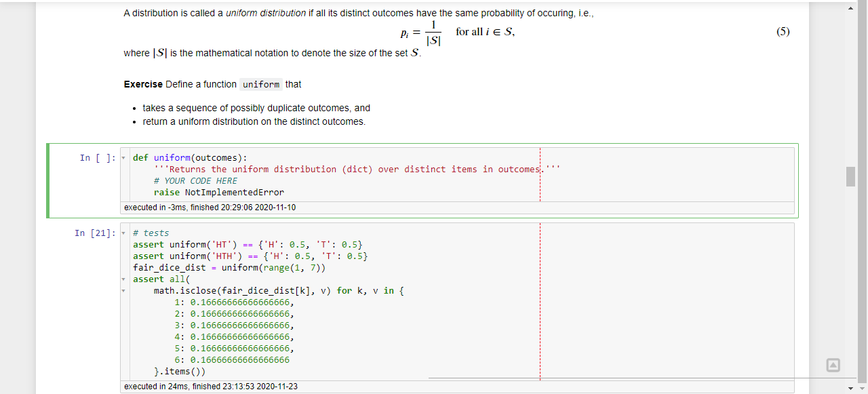868x394 pixels.
Task: Click the equation number (5)
Action: pos(783,32)
